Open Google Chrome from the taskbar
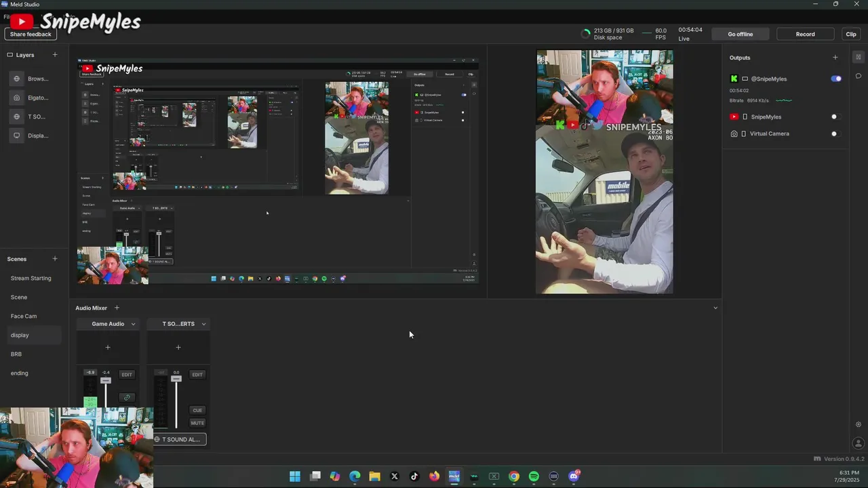868x488 pixels. click(514, 476)
